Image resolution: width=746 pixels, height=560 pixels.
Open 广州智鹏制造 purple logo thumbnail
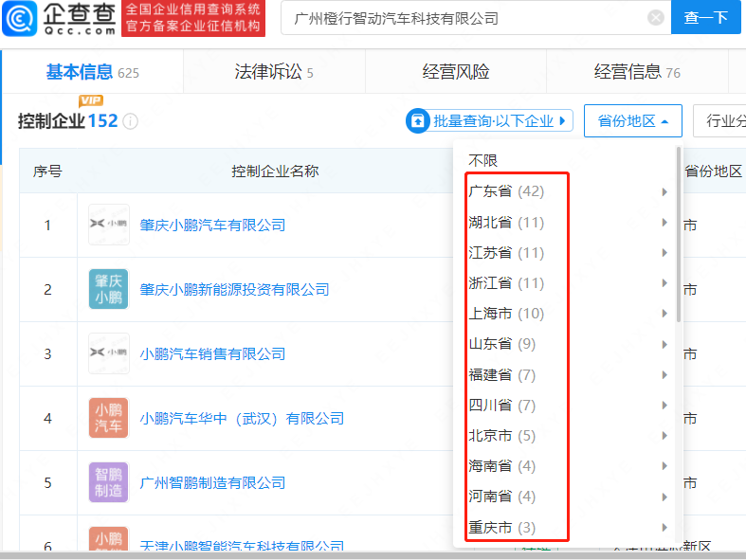pyautogui.click(x=109, y=482)
